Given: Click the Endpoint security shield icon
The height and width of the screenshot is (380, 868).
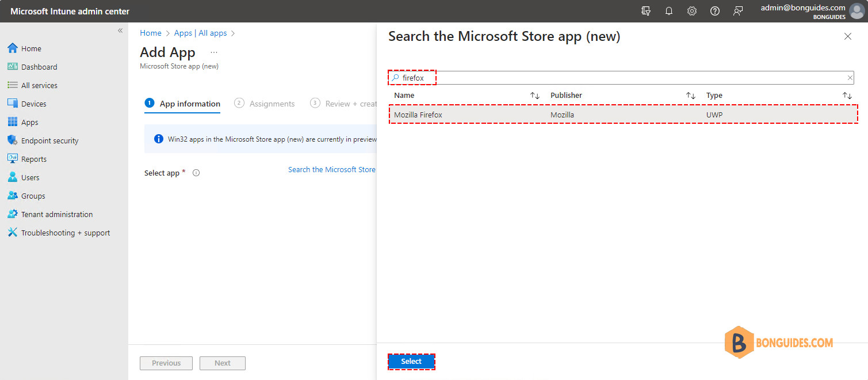Looking at the screenshot, I should point(13,140).
